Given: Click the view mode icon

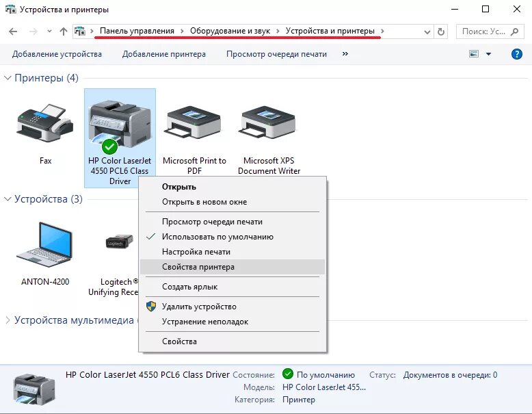Looking at the screenshot, I should pos(474,54).
